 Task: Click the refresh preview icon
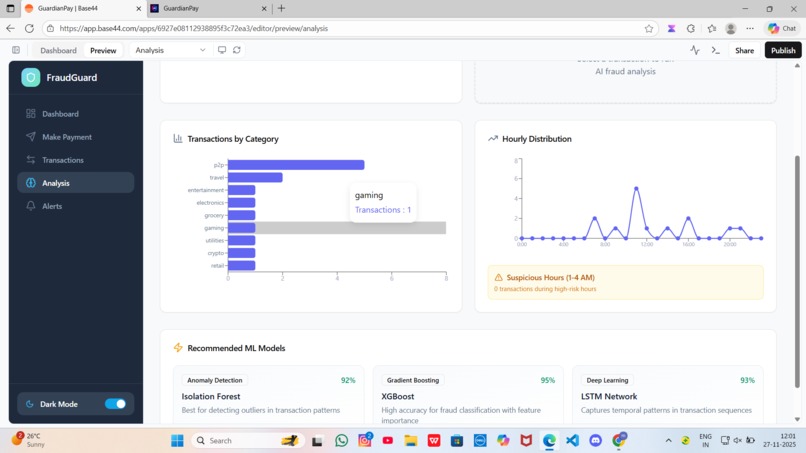pyautogui.click(x=236, y=50)
